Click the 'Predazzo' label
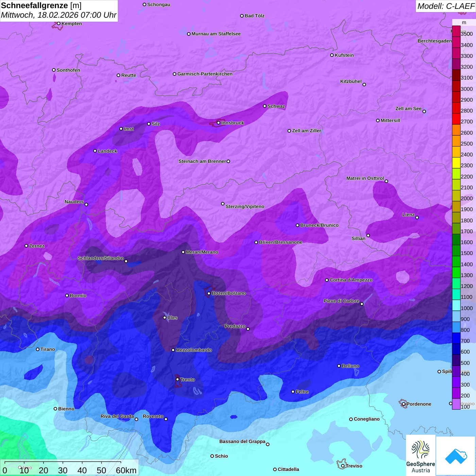Viewport: 476px width, 476px height. pyautogui.click(x=235, y=326)
